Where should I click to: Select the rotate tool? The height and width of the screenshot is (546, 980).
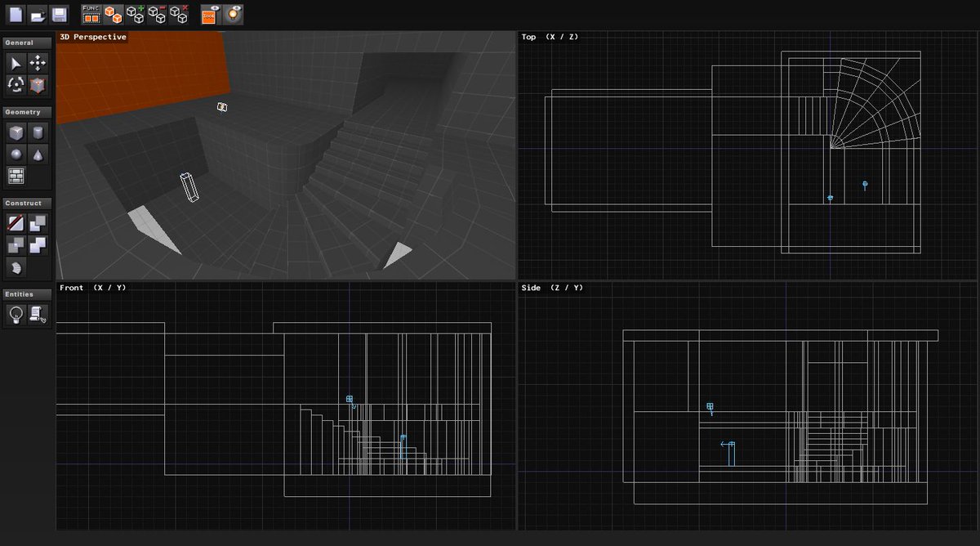16,84
